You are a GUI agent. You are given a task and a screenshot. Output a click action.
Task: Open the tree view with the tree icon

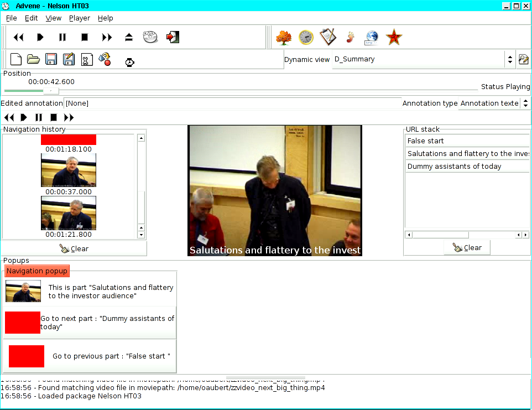point(284,38)
